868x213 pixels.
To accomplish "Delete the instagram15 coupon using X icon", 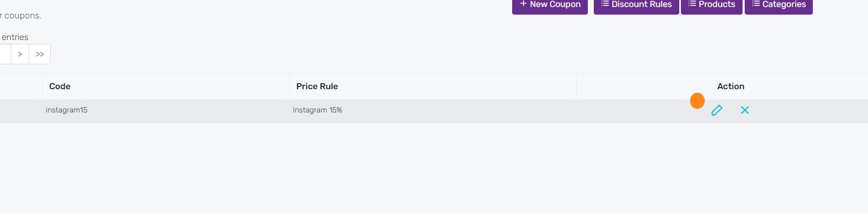I will point(745,110).
